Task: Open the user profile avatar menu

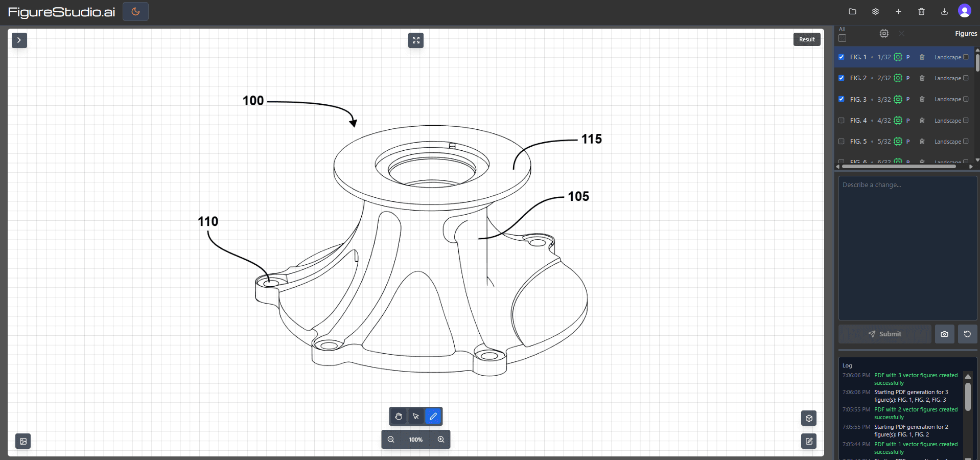Action: pyautogui.click(x=964, y=11)
